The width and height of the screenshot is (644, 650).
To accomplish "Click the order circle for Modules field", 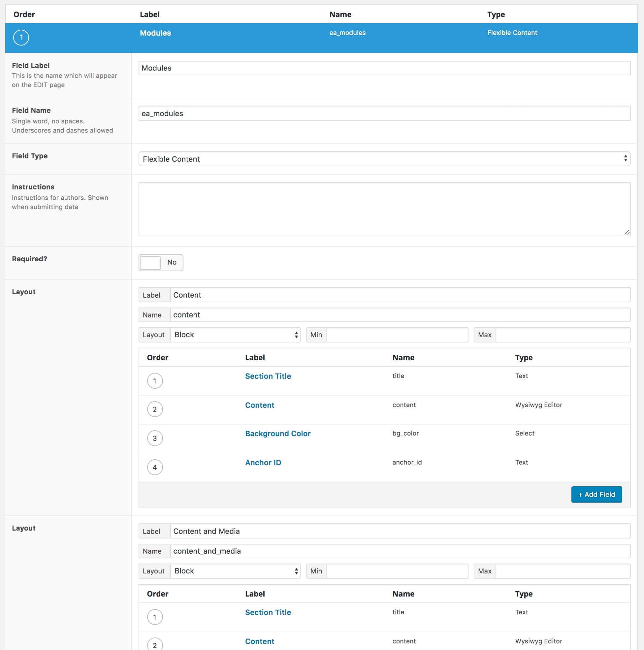I will click(21, 37).
